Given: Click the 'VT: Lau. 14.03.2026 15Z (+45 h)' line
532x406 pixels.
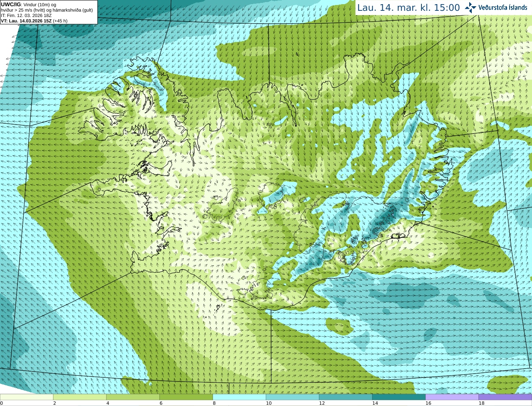Looking at the screenshot, I should 34,21.
